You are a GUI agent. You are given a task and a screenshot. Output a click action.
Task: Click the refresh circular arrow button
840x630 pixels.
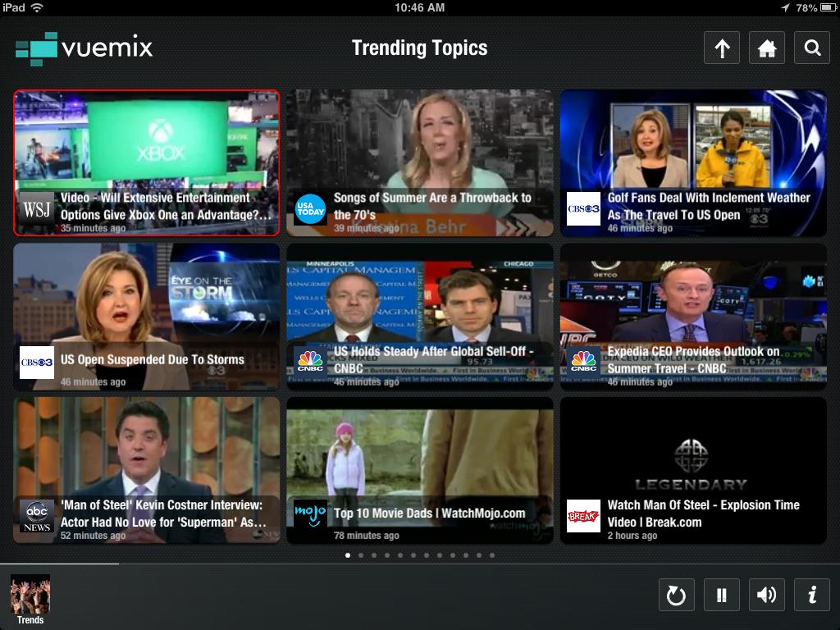676,595
